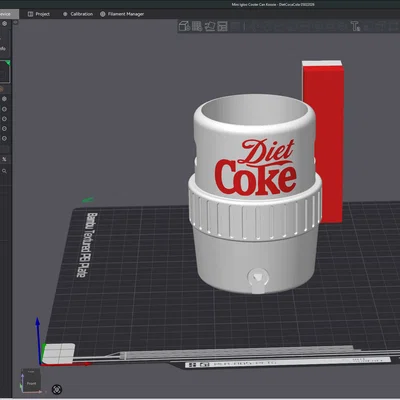The width and height of the screenshot is (400, 400).
Task: Collapse the left sidebar with the arrow
Action: point(15,22)
